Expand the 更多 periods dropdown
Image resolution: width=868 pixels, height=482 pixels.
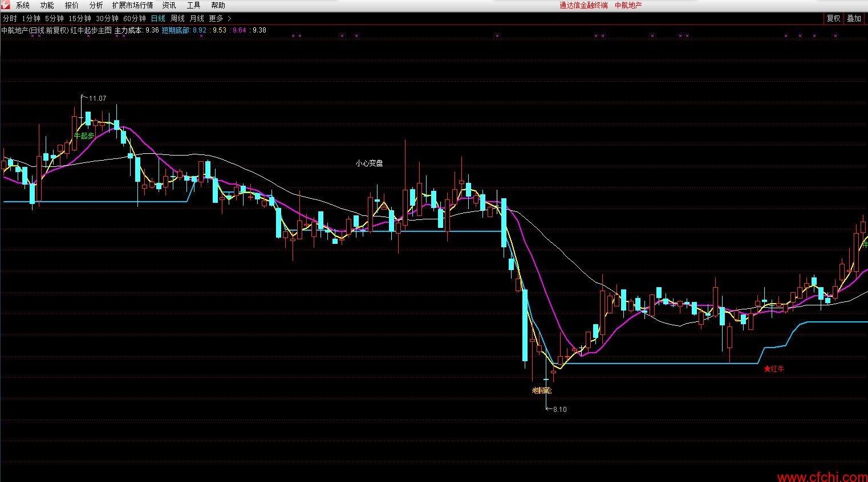[x=220, y=19]
